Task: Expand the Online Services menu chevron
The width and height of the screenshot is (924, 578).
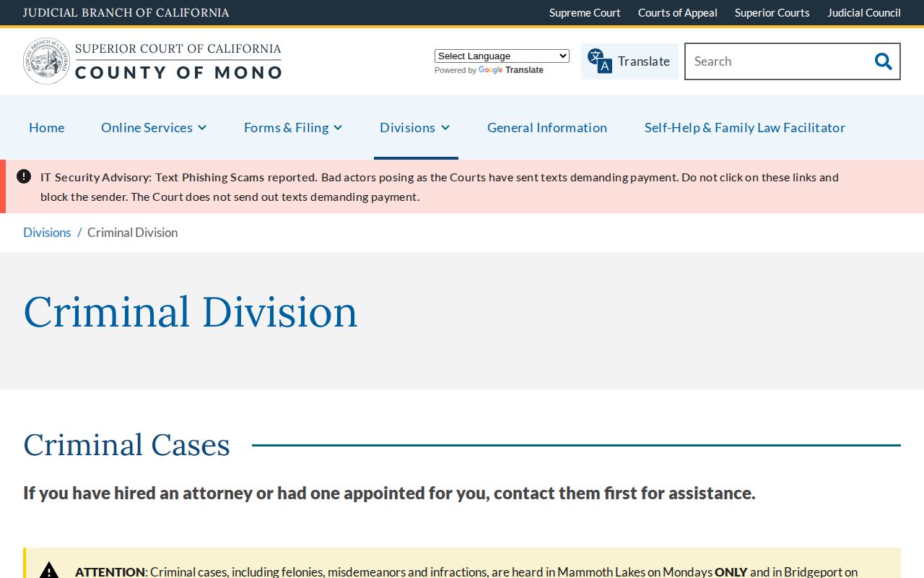Action: pyautogui.click(x=202, y=128)
